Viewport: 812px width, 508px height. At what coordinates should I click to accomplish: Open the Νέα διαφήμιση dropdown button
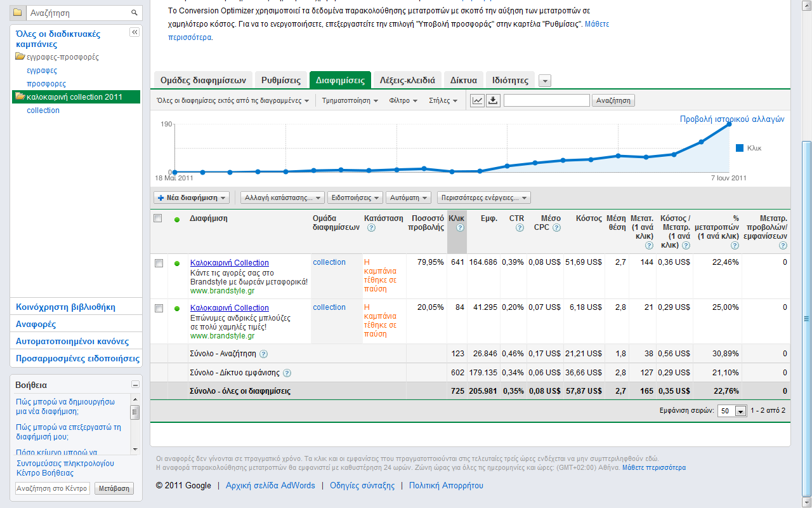point(192,197)
